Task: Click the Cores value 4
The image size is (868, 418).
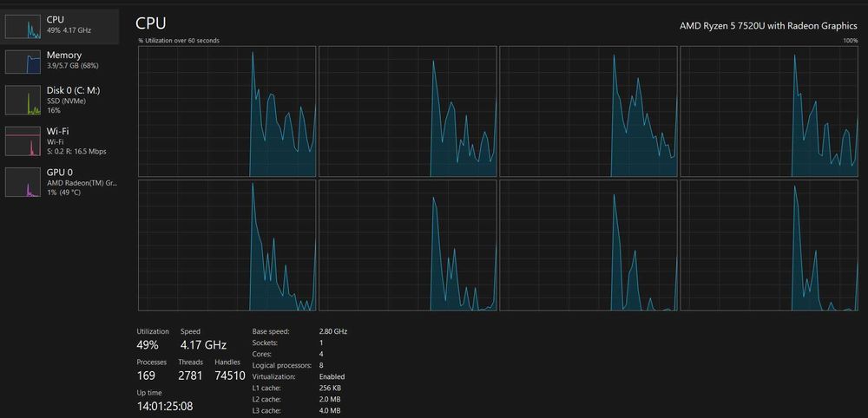Action: (x=321, y=354)
